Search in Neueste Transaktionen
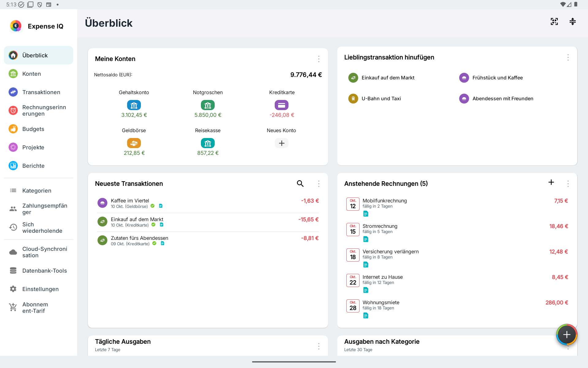588x368 pixels. point(300,183)
